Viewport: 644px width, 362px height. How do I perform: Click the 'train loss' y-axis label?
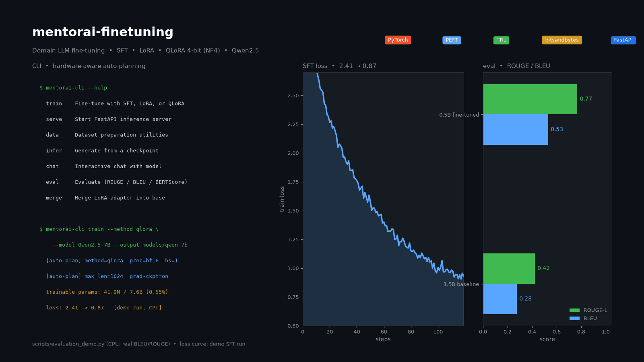(282, 199)
